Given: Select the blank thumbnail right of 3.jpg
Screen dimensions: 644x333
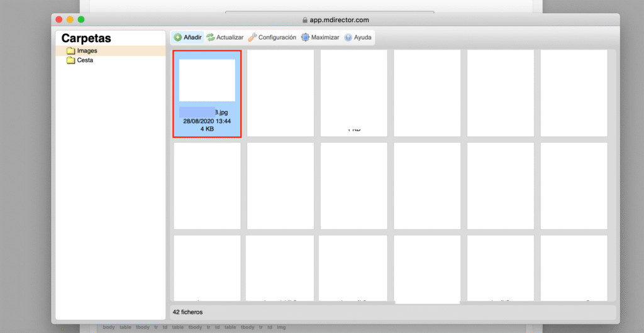Looking at the screenshot, I should point(280,93).
